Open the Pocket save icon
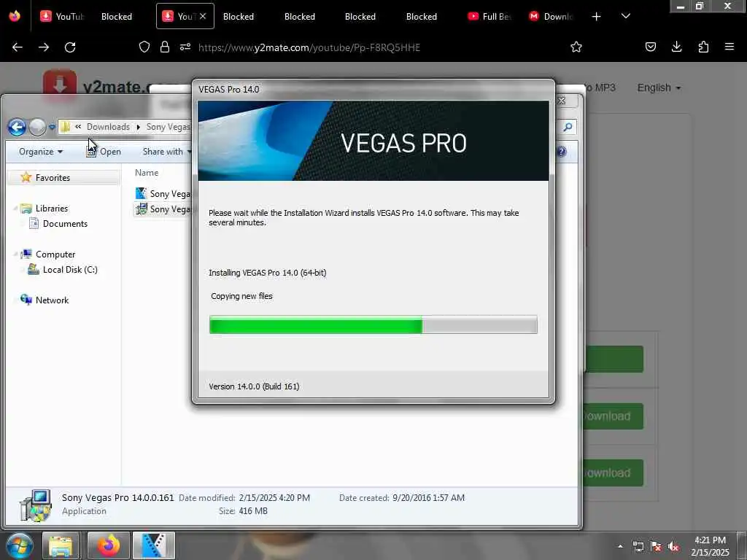Image resolution: width=747 pixels, height=560 pixels. coord(650,47)
